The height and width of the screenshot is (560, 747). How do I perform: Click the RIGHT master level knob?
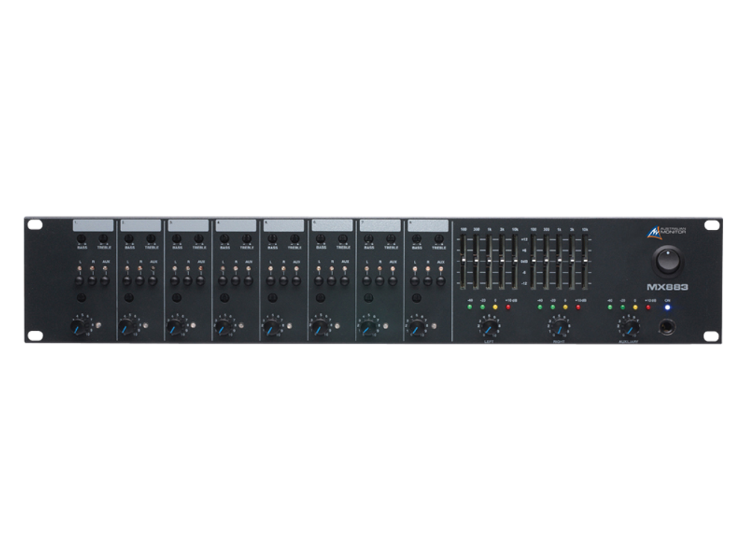[559, 327]
